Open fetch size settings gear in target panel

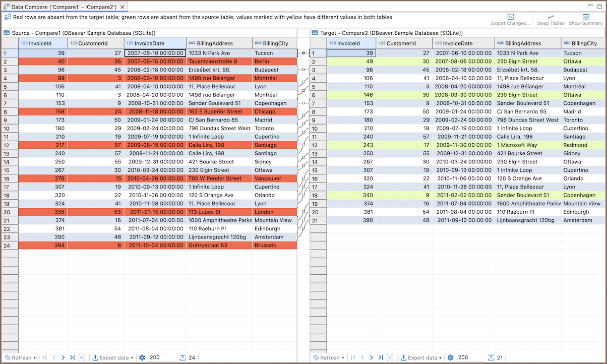[x=450, y=357]
